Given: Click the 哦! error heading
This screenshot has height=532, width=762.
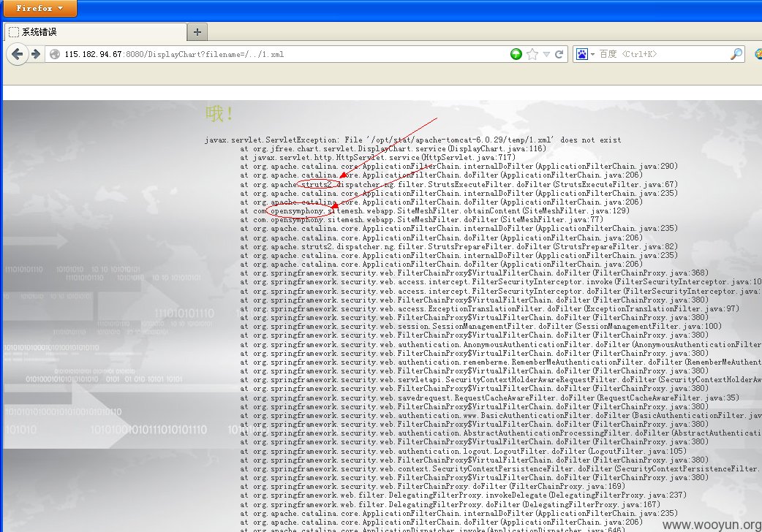Looking at the screenshot, I should [219, 114].
